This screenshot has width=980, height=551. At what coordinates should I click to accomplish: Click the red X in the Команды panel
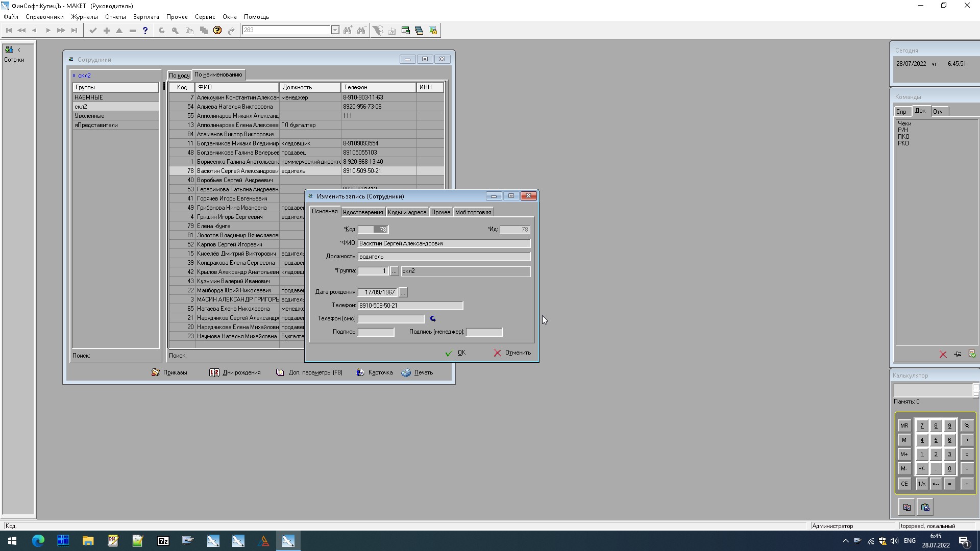[x=943, y=354]
